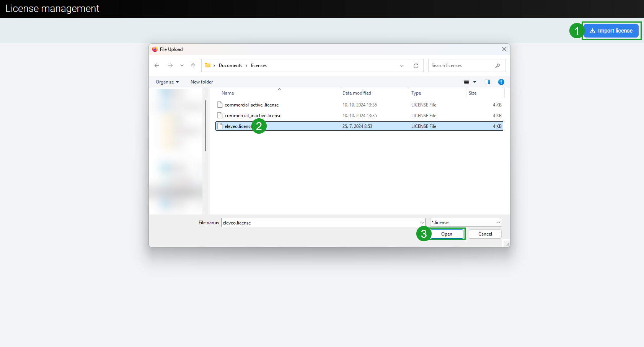Go back using the left arrow
Viewport: 644px width, 347px height.
pyautogui.click(x=157, y=65)
